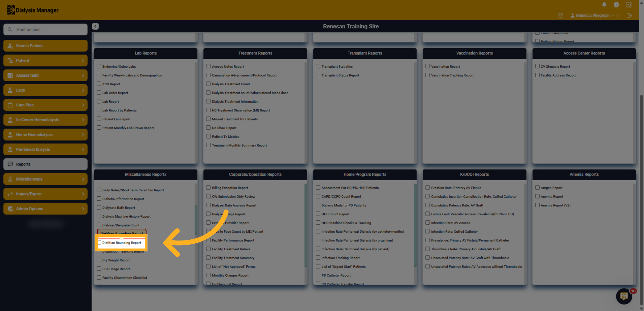Screen dimensions: 644x311
Task: Collapse sidebar with the back arrow icon
Action: point(95,26)
